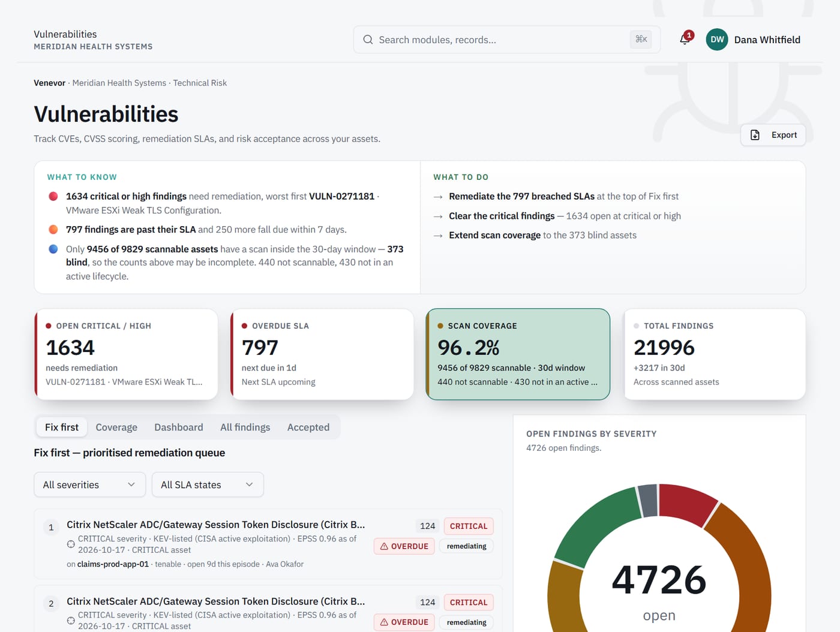The image size is (840, 632).
Task: Click the target icon in queue row 2
Action: point(71,621)
